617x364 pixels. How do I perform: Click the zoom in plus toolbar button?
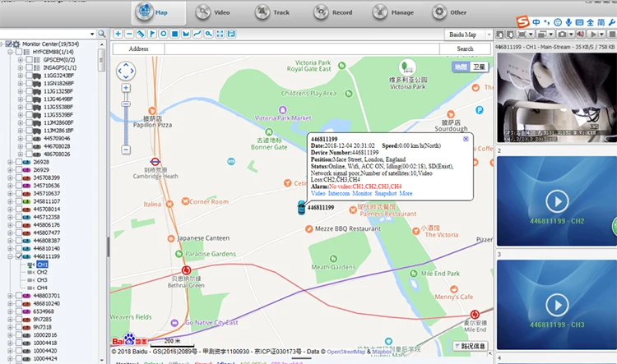coord(118,35)
